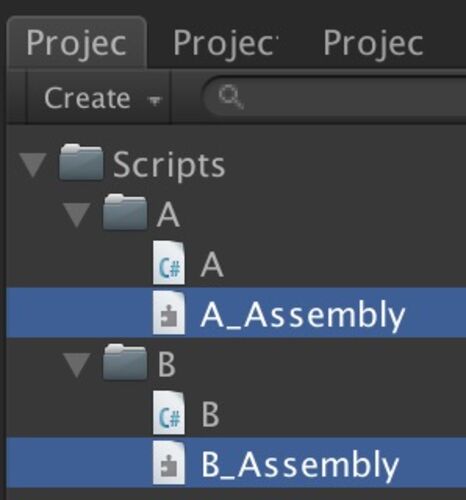466x500 pixels.
Task: Click the Scripts folder icon
Action: click(x=81, y=163)
